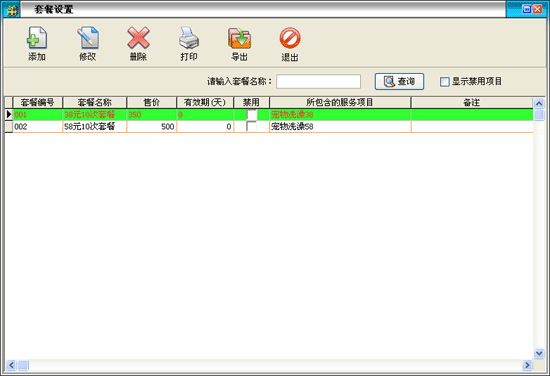Toggle 禁用 checkbox for package 002
The width and height of the screenshot is (550, 376).
tap(251, 126)
